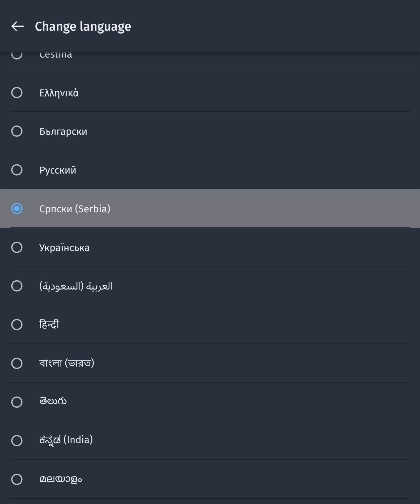The height and width of the screenshot is (504, 420).
Task: Click the Български language label
Action: (63, 132)
